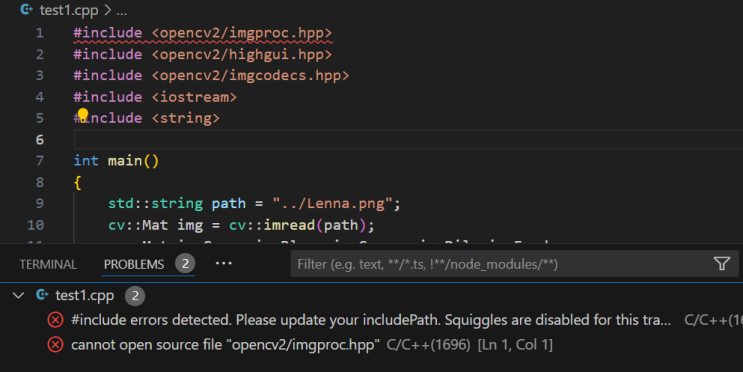
Task: Click the 'C/C++(1696)' error code text
Action: (x=428, y=345)
